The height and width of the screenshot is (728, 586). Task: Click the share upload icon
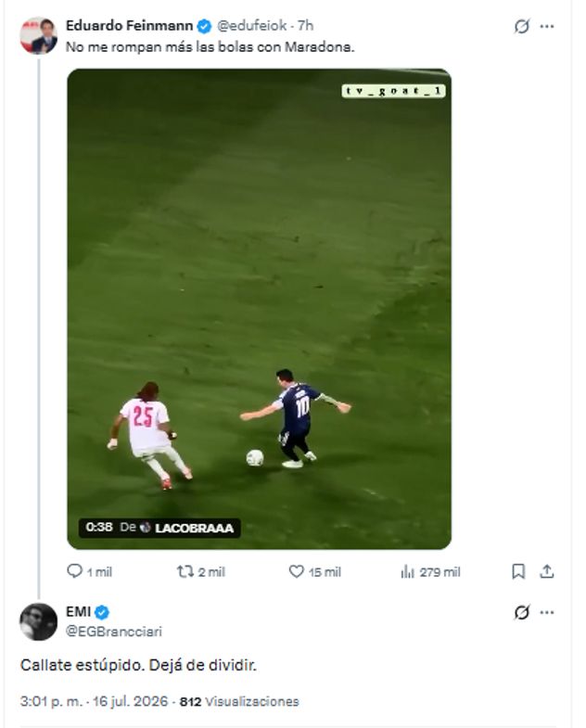tap(546, 571)
